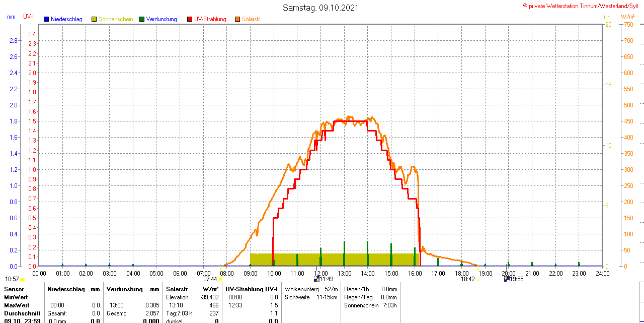Click the sun icon next to 10:57
Screen dimensions: 644x323
[x=23, y=279]
